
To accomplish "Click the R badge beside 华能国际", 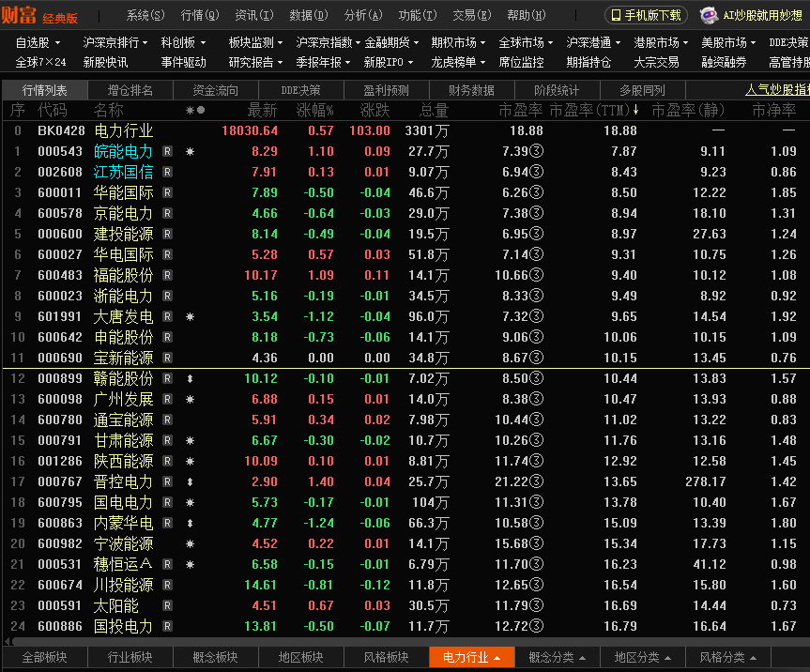I will point(167,192).
